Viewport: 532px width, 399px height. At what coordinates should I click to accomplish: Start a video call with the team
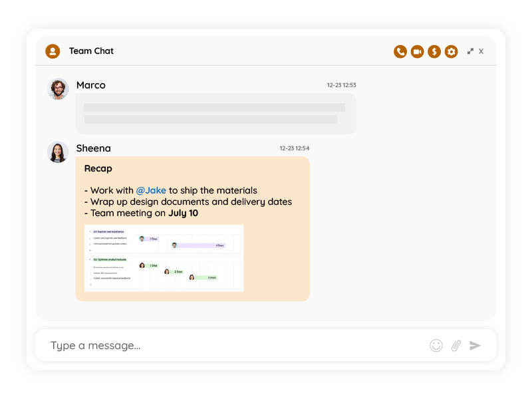coord(417,51)
